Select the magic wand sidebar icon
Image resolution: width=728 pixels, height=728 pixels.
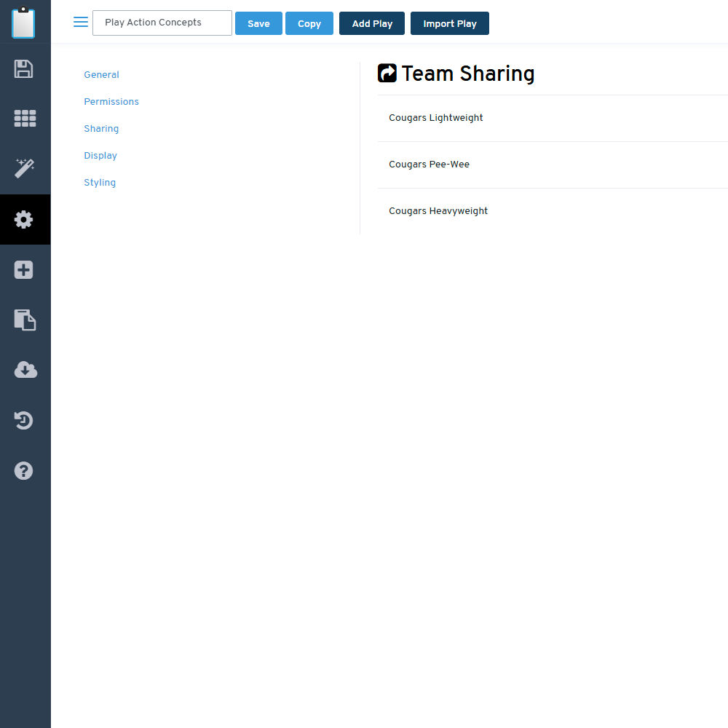pyautogui.click(x=24, y=168)
